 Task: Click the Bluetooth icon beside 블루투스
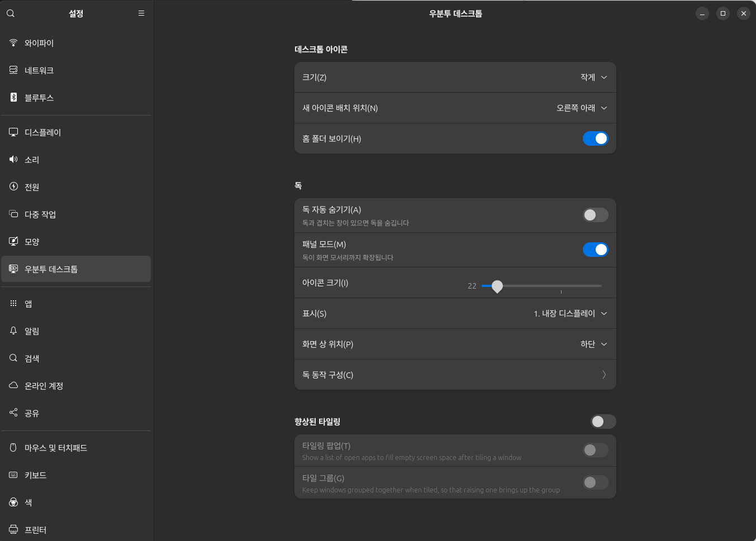pyautogui.click(x=13, y=98)
